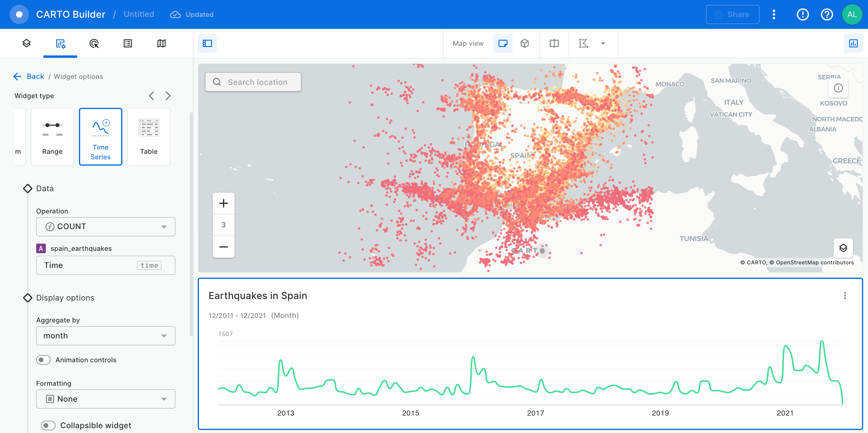The image size is (868, 433).
Task: Open the Legend tab icon
Action: (128, 43)
